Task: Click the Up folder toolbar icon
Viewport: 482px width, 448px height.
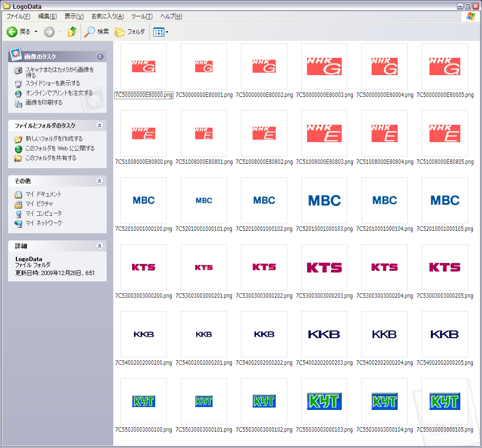Action: 72,32
